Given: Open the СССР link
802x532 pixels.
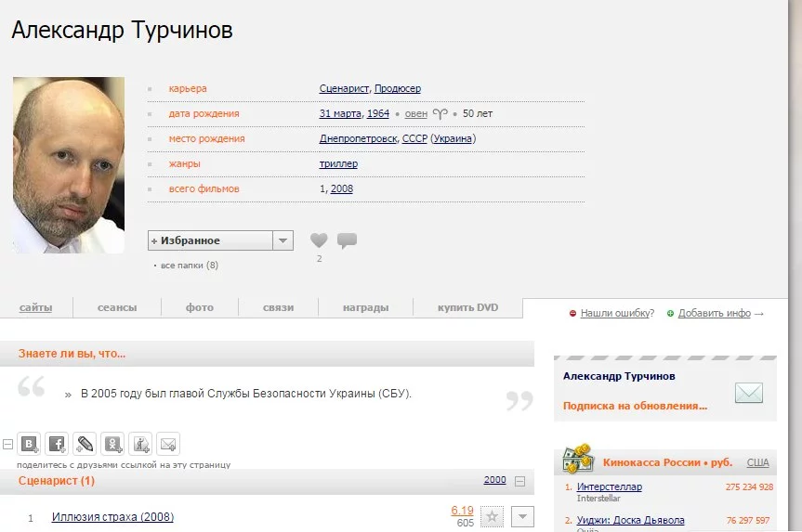Looking at the screenshot, I should click(414, 138).
